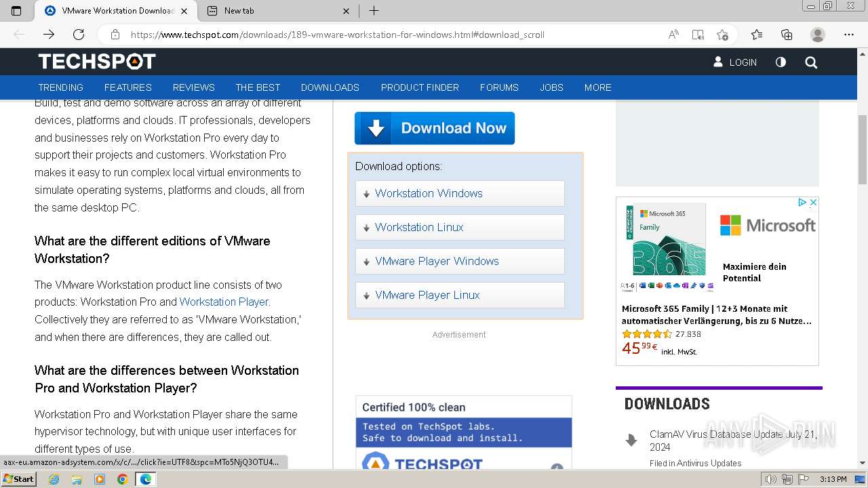
Task: Click the TechSpot logo
Action: (97, 62)
